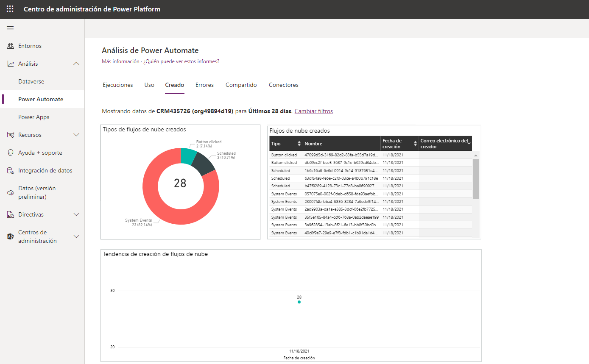Select the Creado tab
This screenshot has height=364, width=589.
coord(175,85)
